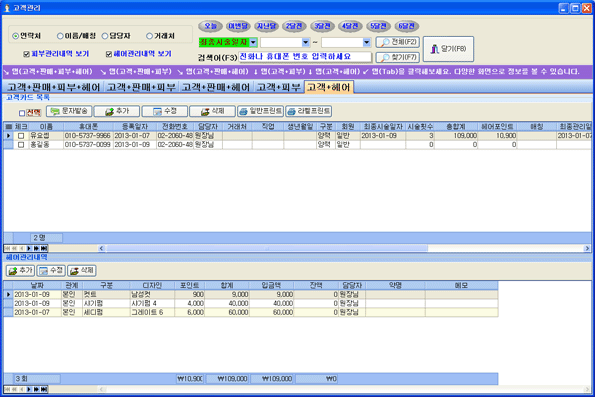Filter by 2달전 period button
The image size is (595, 397).
click(x=294, y=26)
